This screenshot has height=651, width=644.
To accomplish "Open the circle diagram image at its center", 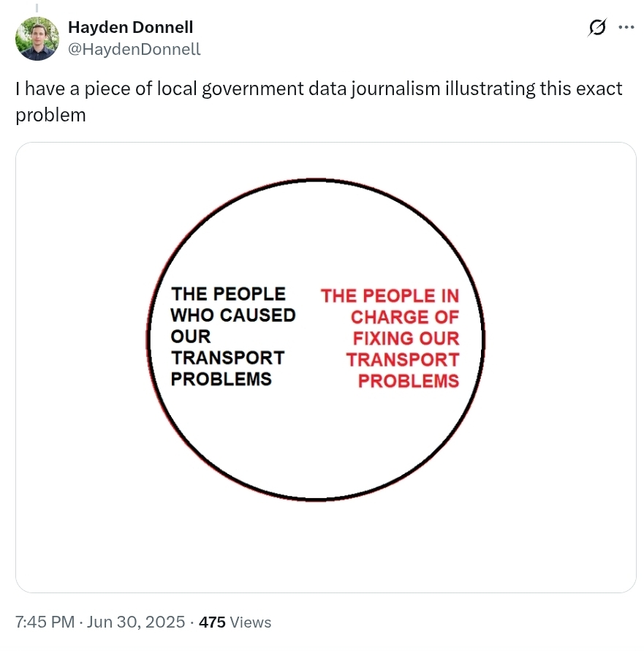I will (316, 339).
